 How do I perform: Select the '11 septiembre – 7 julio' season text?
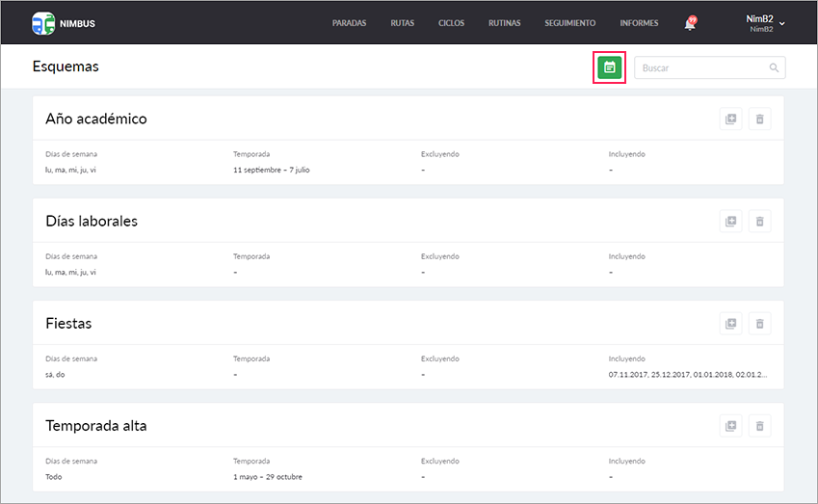pyautogui.click(x=272, y=170)
